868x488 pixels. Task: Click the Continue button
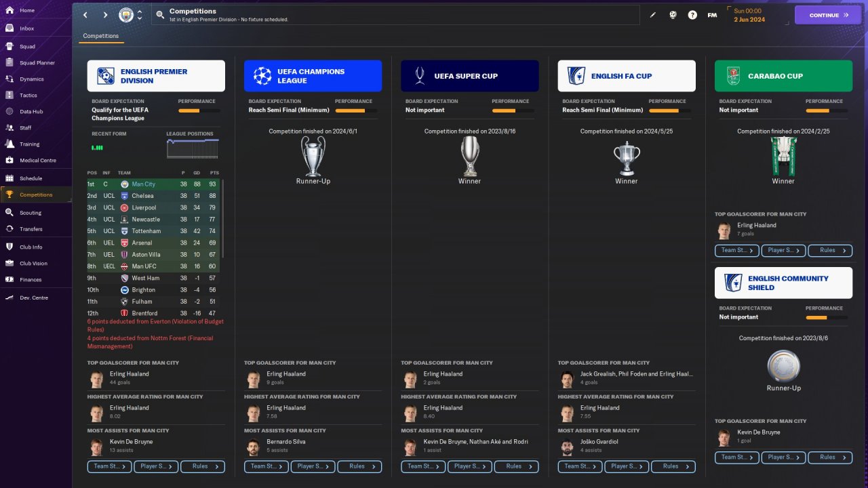click(828, 15)
